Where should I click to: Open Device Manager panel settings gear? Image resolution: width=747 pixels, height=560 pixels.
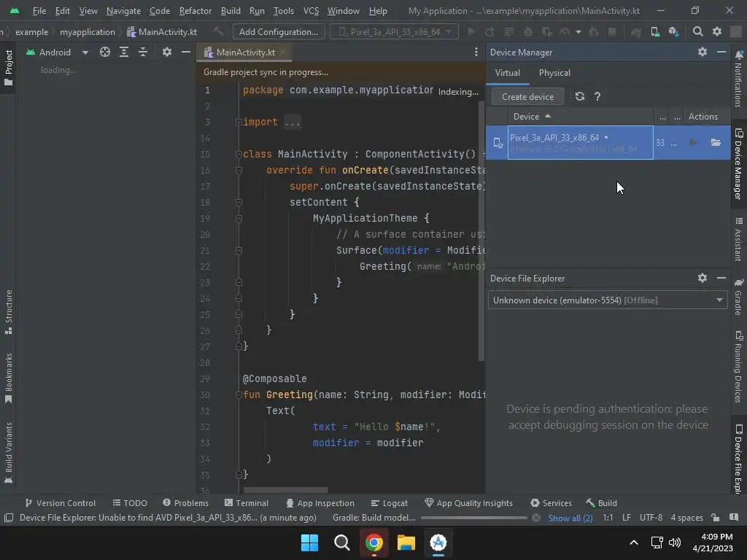pos(703,52)
